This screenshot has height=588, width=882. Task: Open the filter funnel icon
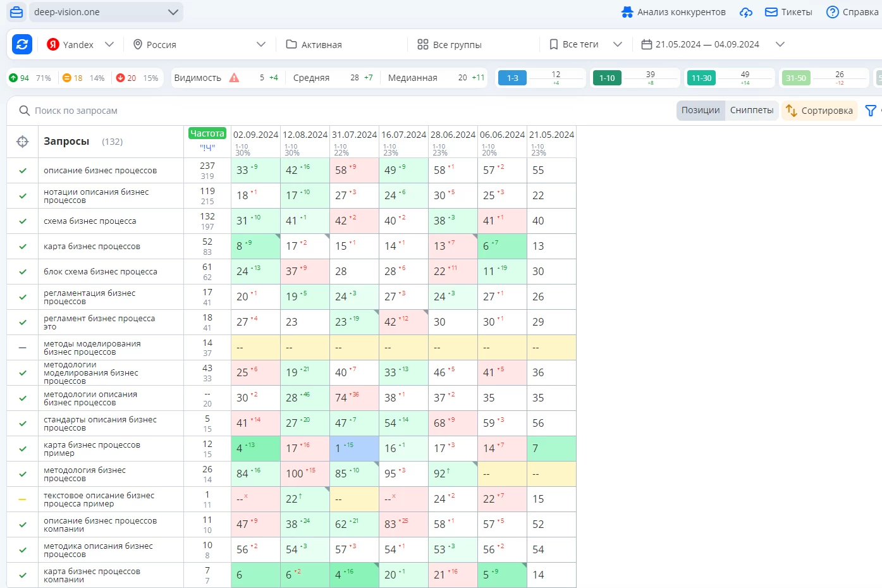871,111
